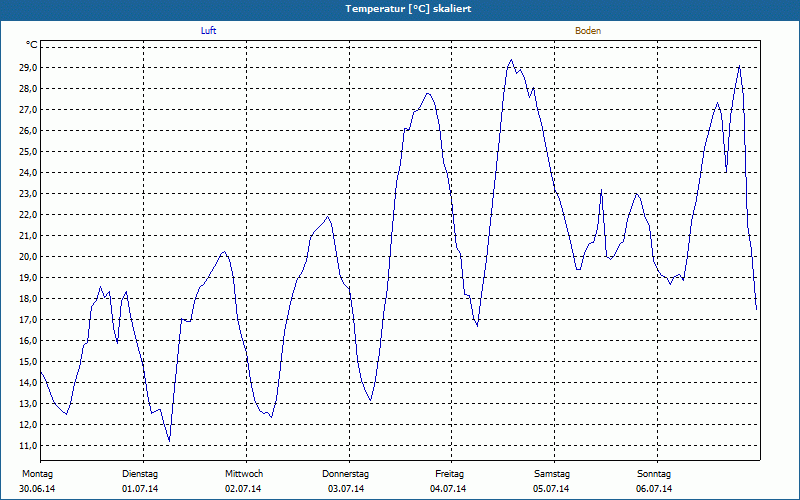Click the 25,0 y-axis value
This screenshot has width=800, height=500.
pos(29,152)
